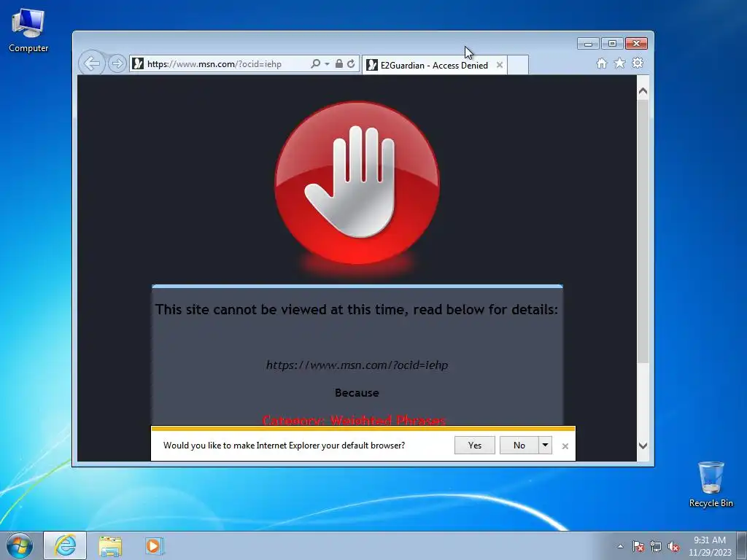
Task: Open the Action Center flag icon
Action: click(638, 546)
